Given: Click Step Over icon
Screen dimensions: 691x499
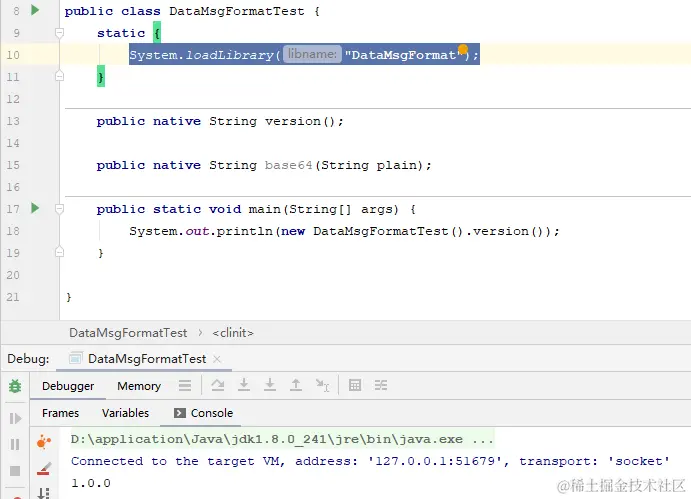Looking at the screenshot, I should (x=217, y=386).
